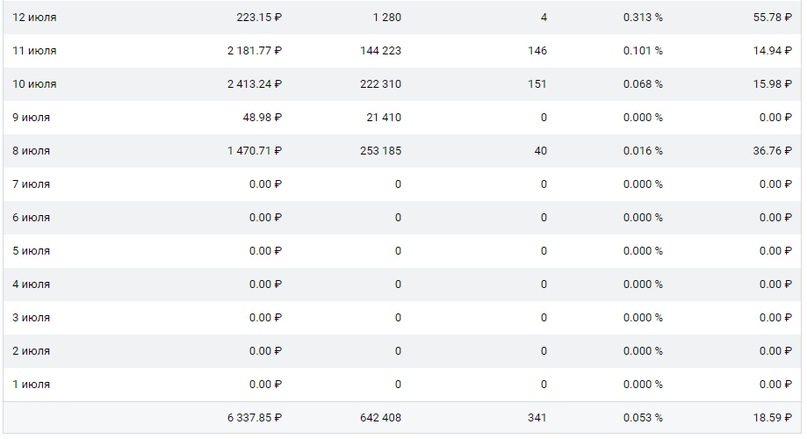The width and height of the screenshot is (807, 439).
Task: Select the 144 223 impressions cell
Action: point(380,50)
